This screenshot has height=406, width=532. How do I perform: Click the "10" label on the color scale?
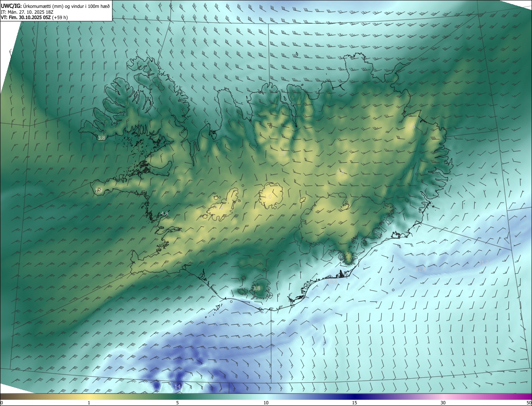266,403
